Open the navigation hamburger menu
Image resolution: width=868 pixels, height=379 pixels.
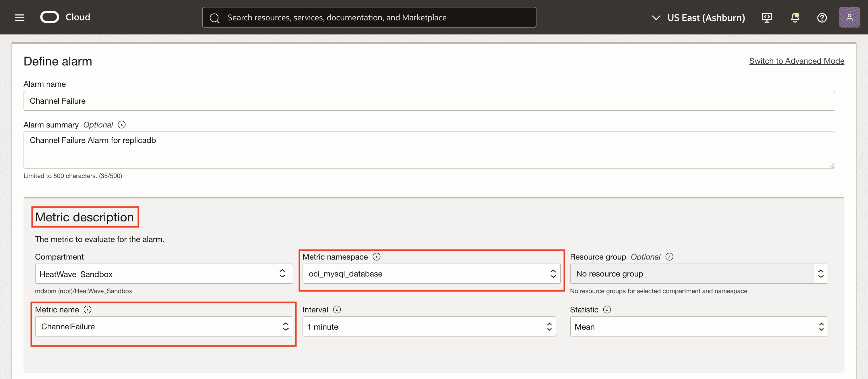(19, 17)
